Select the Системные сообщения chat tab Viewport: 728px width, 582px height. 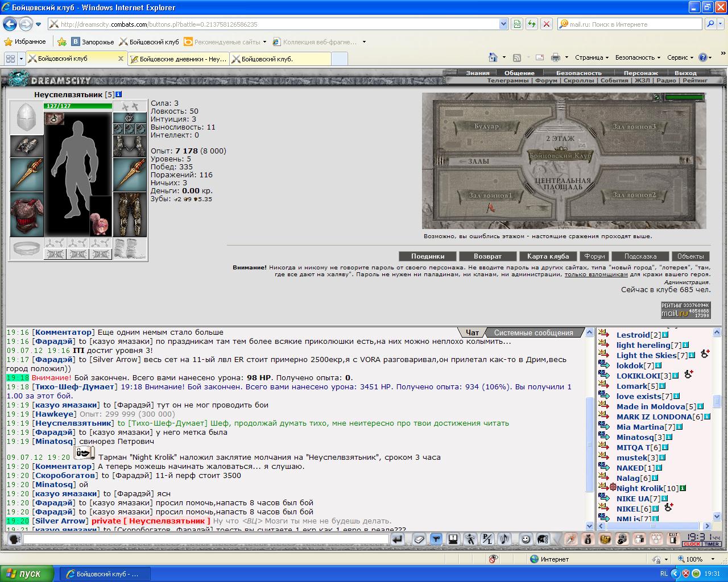click(533, 332)
